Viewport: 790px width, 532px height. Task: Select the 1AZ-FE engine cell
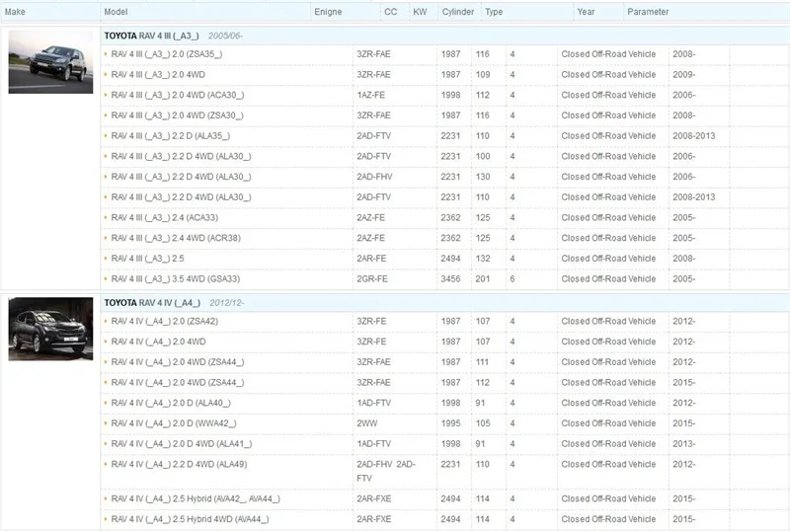371,95
